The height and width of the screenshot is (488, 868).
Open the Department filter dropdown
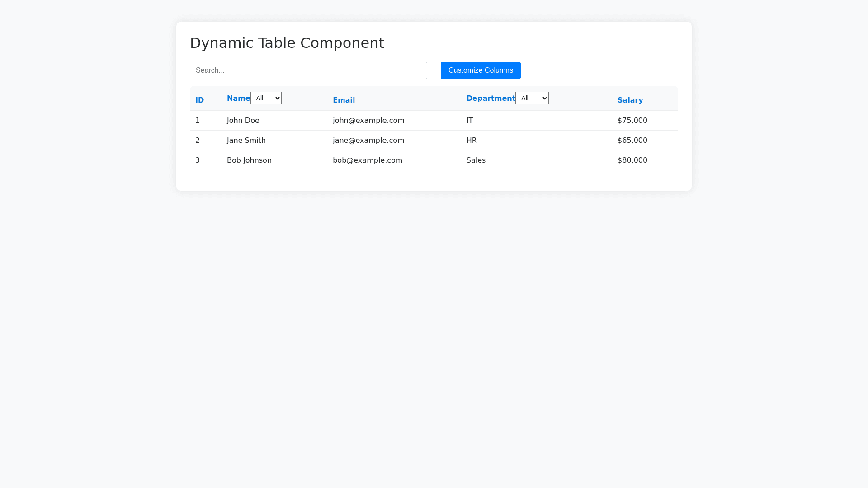532,98
